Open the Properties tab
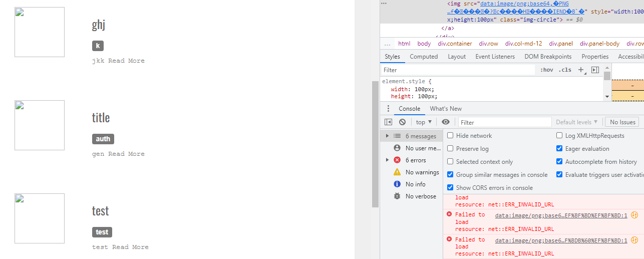 [x=595, y=57]
